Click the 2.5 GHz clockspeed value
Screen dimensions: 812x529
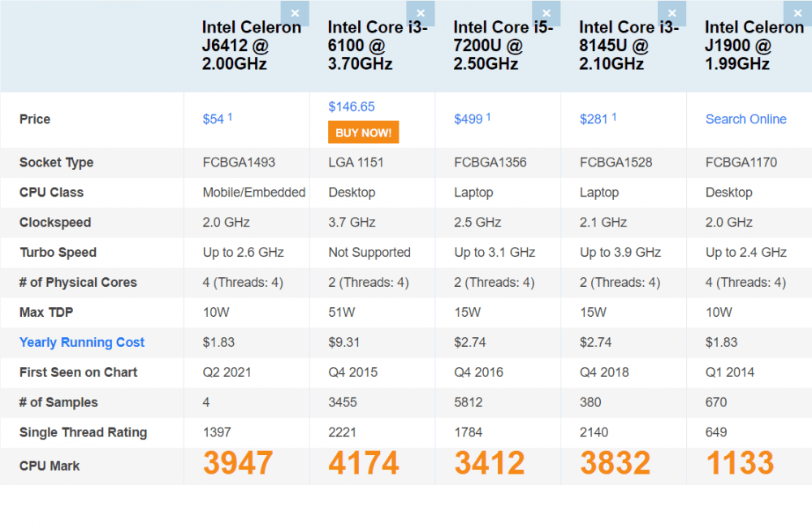click(x=477, y=223)
